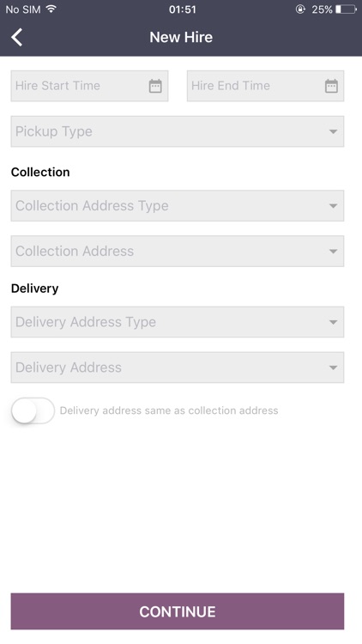Tap the CONTINUE button
Viewport: 362px width, 644px height.
point(178,611)
